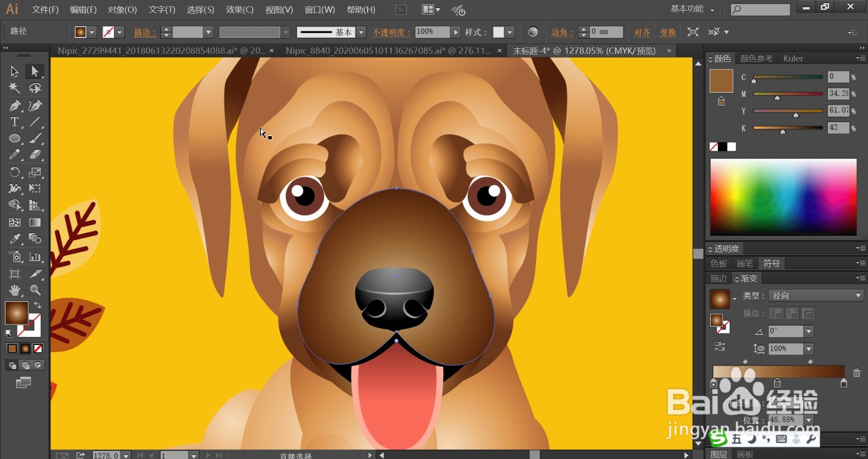The height and width of the screenshot is (459, 868).
Task: Select the Line Segment tool
Action: tap(35, 122)
